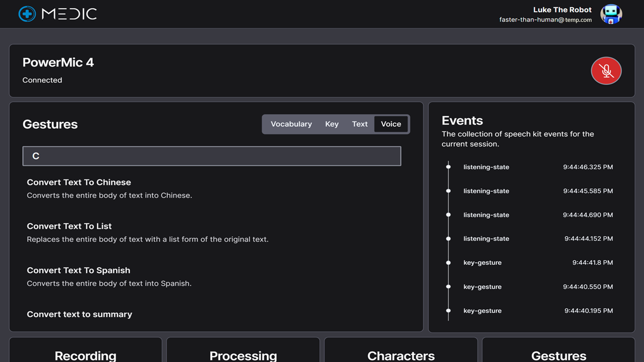Viewport: 644px width, 362px height.
Task: Select the Voice tab
Action: [391, 124]
